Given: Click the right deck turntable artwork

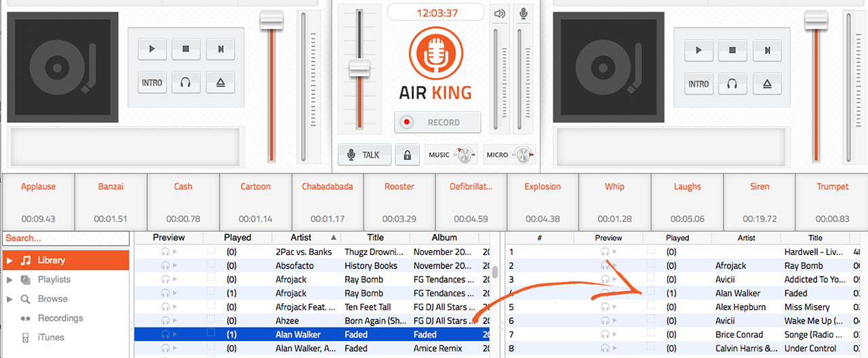Looking at the screenshot, I should pyautogui.click(x=609, y=67).
